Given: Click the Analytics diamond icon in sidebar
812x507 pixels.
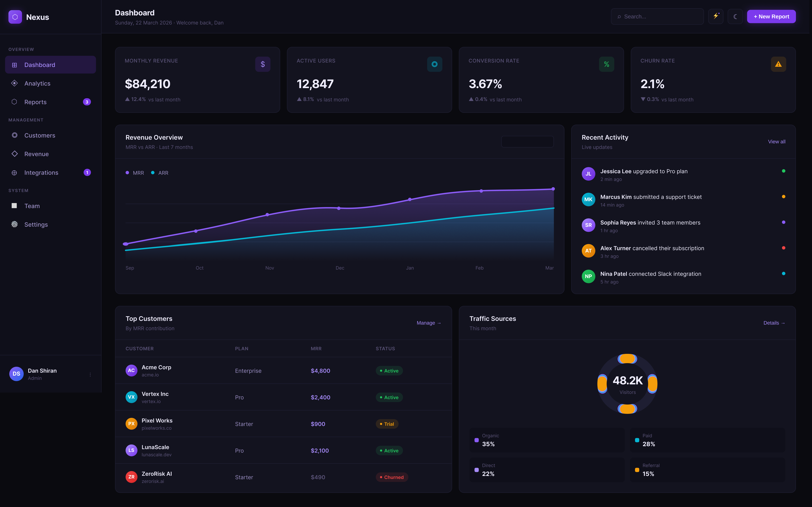Looking at the screenshot, I should click(x=14, y=83).
